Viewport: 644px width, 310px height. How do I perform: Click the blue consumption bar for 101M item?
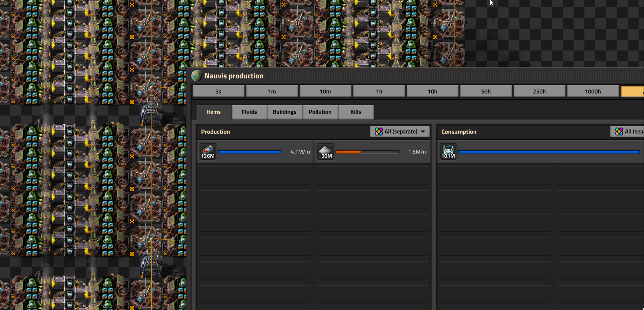point(549,152)
